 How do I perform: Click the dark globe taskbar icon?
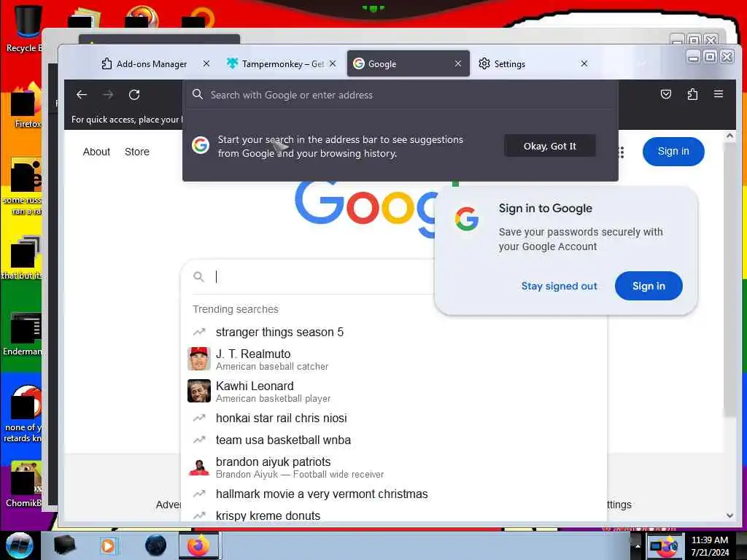pyautogui.click(x=155, y=545)
